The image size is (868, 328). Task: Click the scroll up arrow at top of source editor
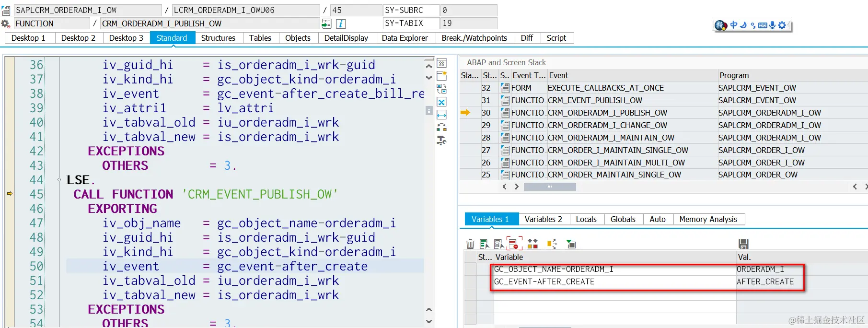point(429,65)
